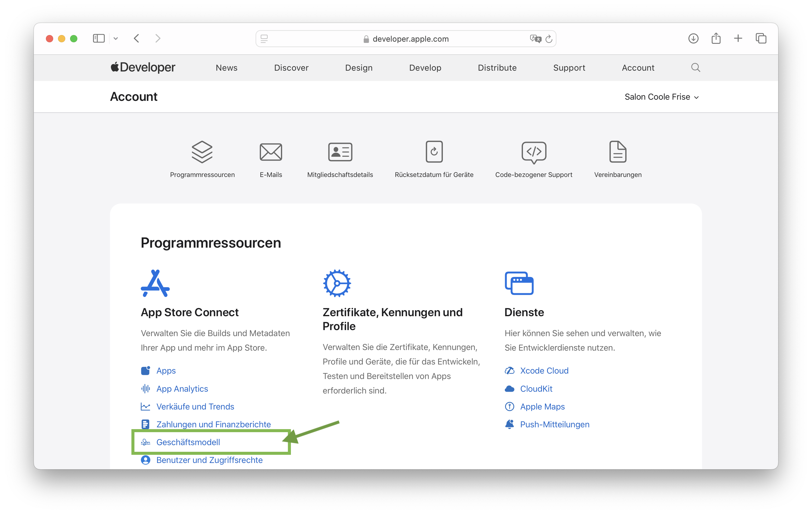
Task: Click the Push-Mitteilungen bell icon
Action: point(510,424)
